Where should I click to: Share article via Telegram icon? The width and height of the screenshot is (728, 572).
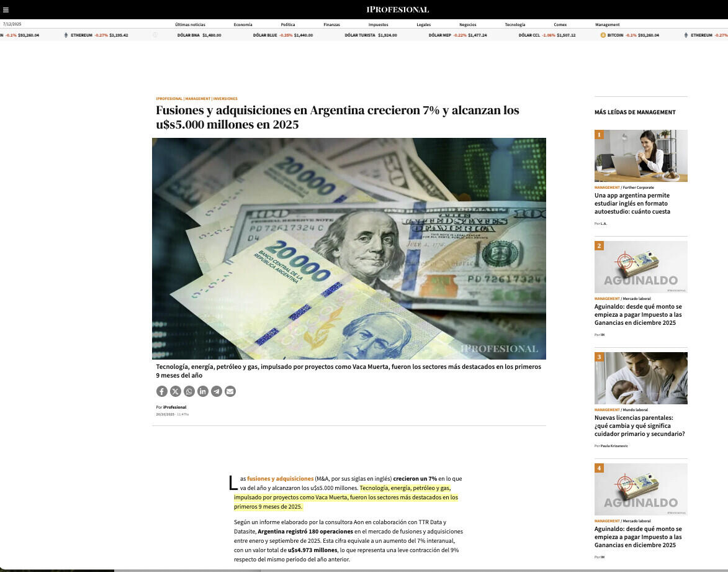click(x=217, y=391)
